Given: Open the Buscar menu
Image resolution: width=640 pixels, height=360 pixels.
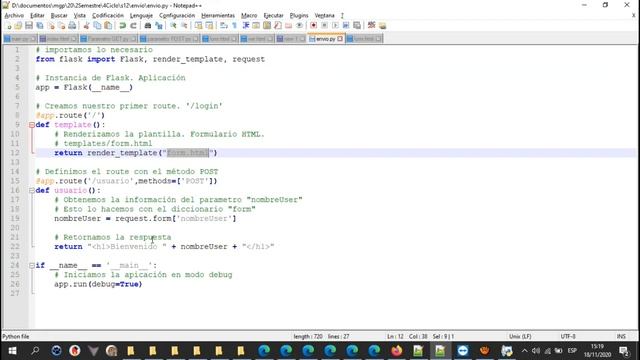Looking at the screenshot, I should 59,16.
